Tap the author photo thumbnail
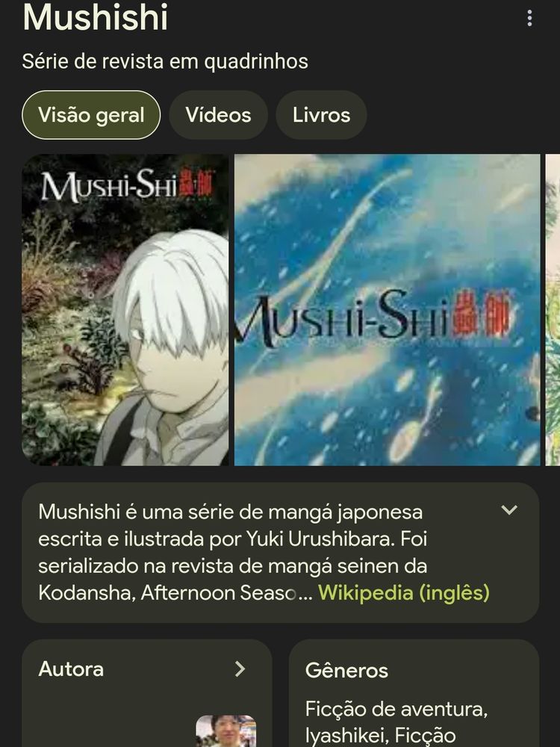 pos(225,731)
